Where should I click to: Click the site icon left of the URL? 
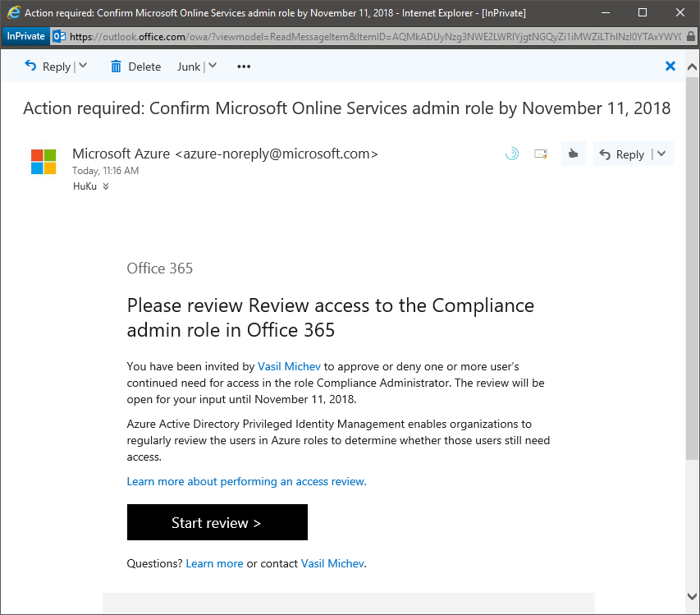tap(58, 36)
